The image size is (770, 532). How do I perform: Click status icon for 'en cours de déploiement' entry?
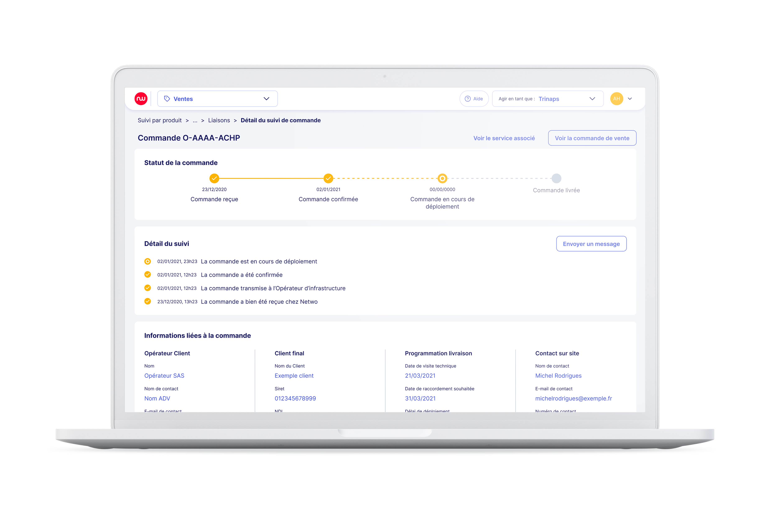coord(147,261)
